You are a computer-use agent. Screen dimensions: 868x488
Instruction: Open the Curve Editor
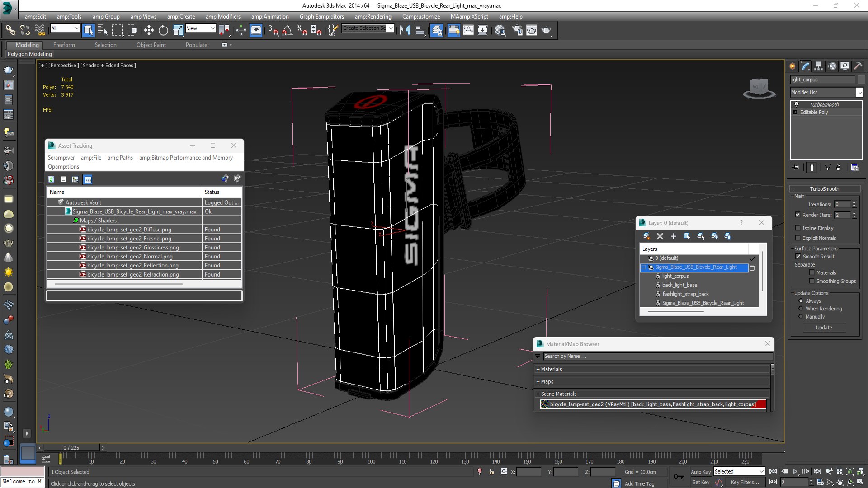[x=468, y=30]
